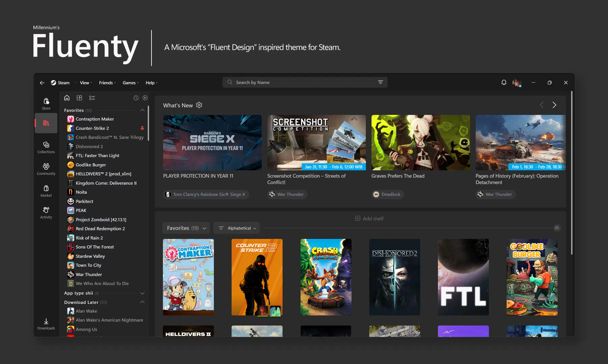This screenshot has width=608, height=364.
Task: Switch library to list view
Action: pyautogui.click(x=92, y=98)
